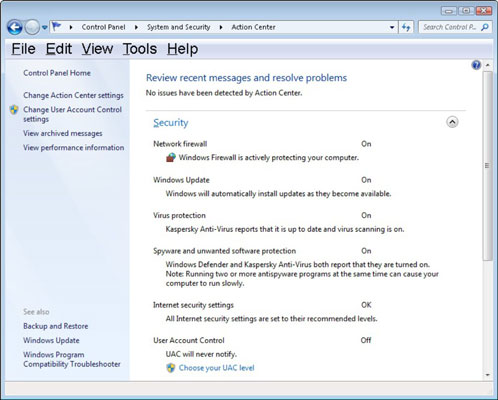Click the Refresh button beside address bar
The image size is (498, 400).
406,27
